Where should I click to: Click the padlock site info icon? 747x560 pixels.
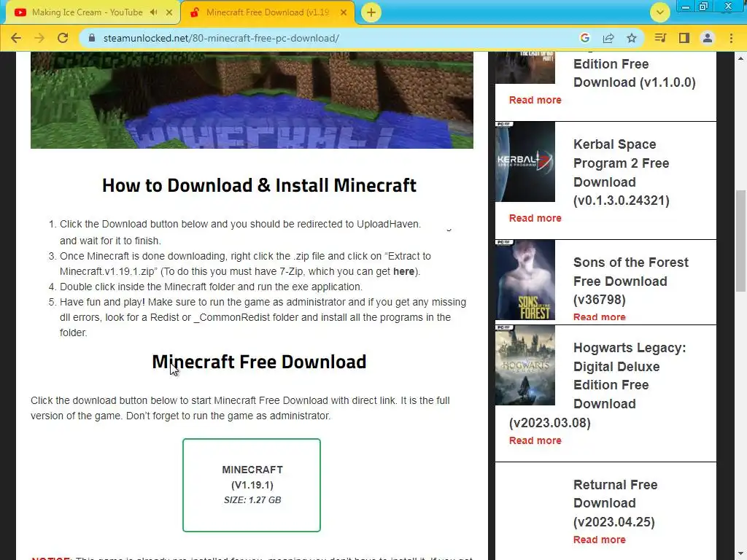92,38
